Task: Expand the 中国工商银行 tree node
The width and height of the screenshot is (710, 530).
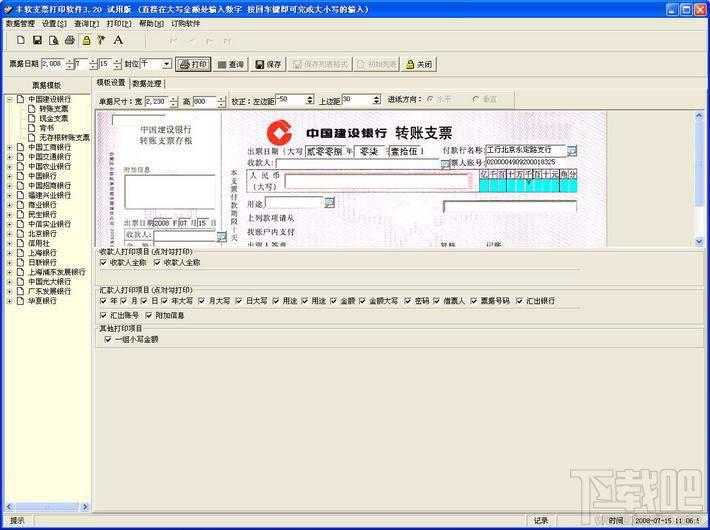Action: 10,147
